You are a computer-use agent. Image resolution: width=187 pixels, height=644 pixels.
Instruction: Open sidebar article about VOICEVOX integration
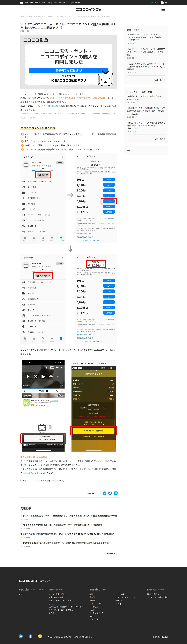[x=146, y=66]
